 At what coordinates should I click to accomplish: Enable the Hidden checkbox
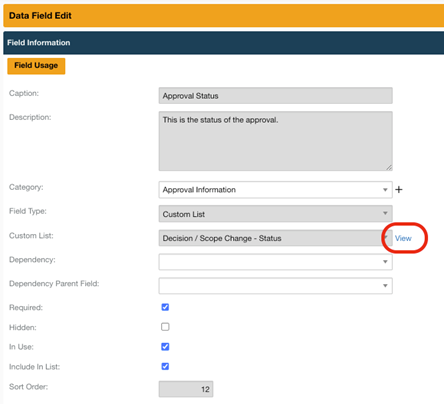(x=165, y=327)
